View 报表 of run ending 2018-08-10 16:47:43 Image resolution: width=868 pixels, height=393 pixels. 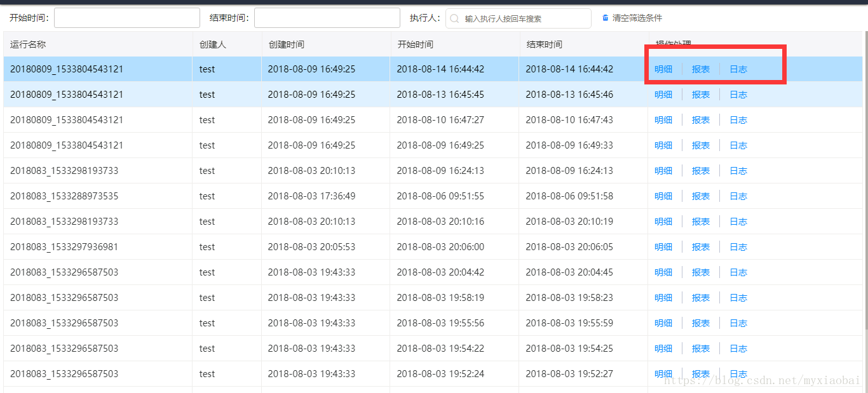click(701, 120)
